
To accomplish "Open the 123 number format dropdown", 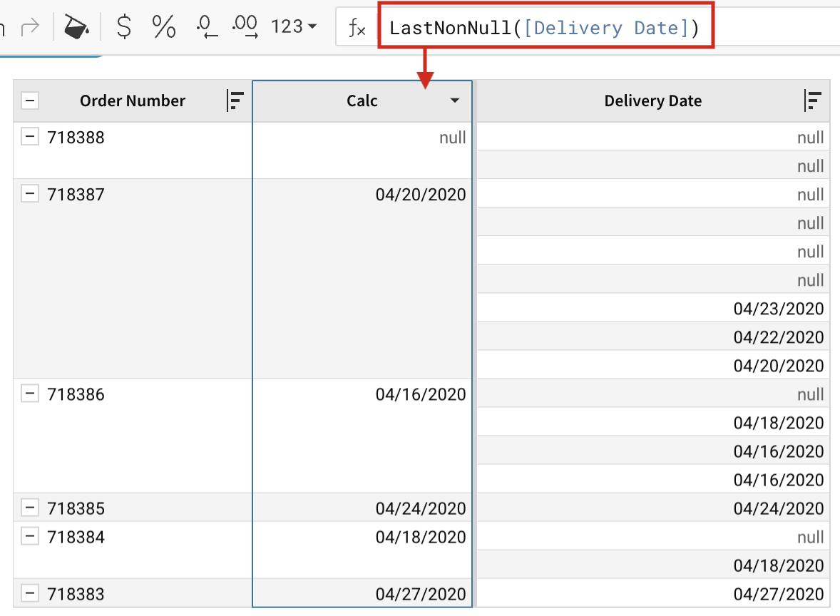I will pos(294,28).
